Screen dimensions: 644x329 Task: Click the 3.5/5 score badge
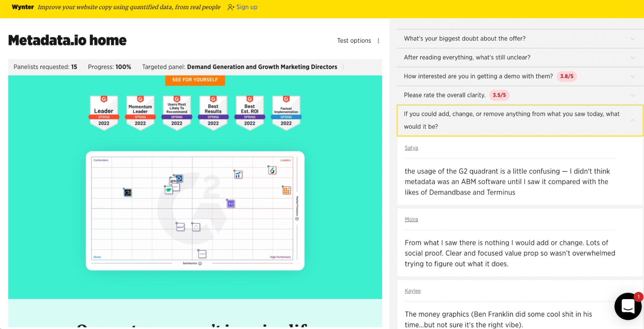coord(499,95)
